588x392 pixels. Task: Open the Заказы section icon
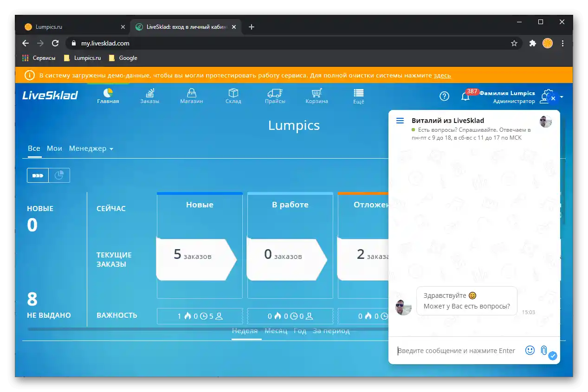(x=149, y=93)
